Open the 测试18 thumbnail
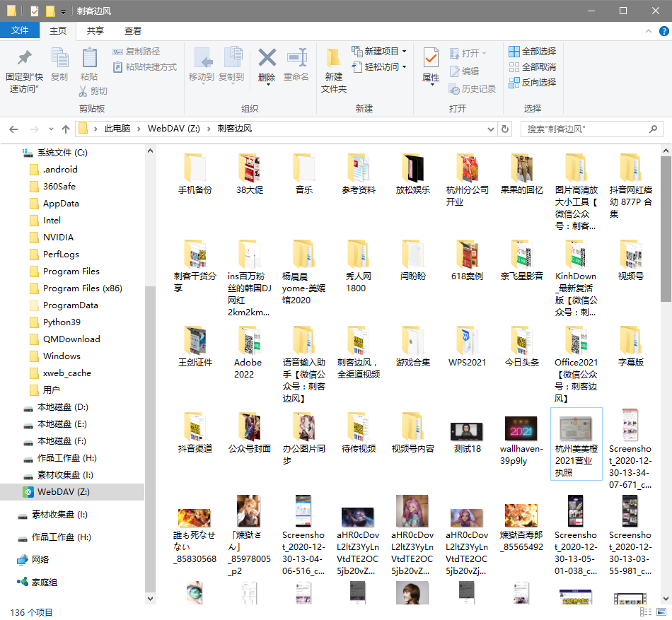 (x=467, y=431)
